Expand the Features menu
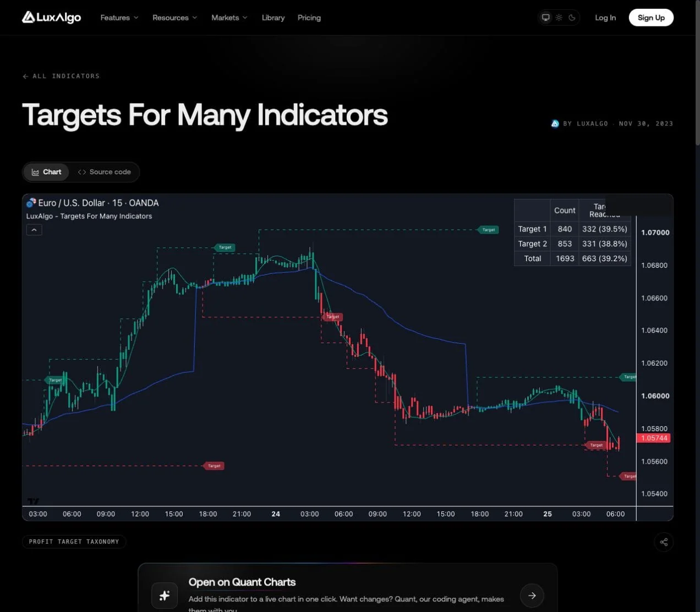700x612 pixels. pyautogui.click(x=119, y=18)
